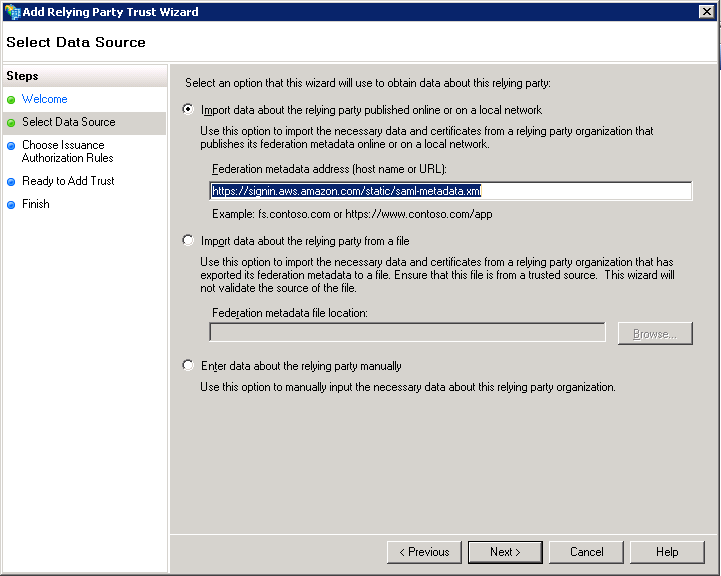Click the wizard icon in the title bar

(12, 12)
